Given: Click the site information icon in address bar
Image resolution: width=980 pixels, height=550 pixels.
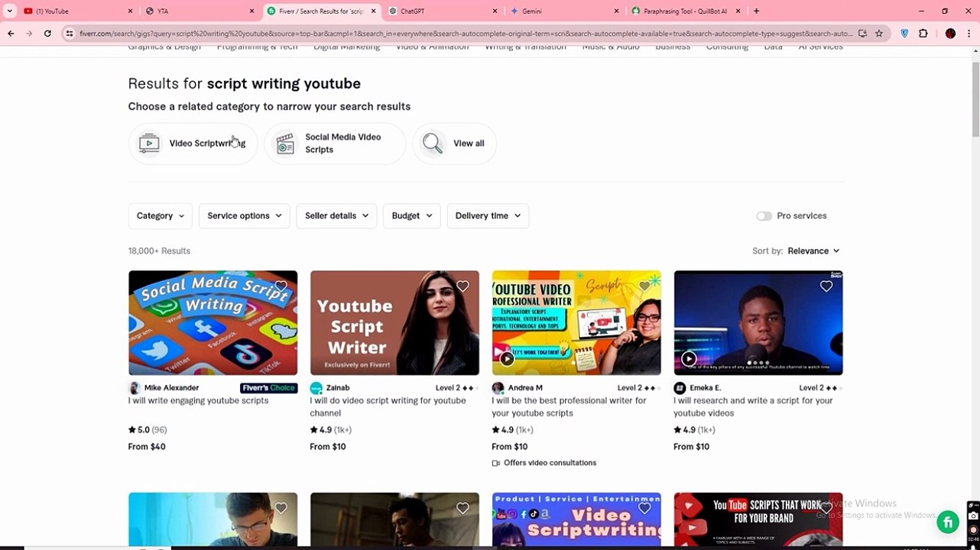Looking at the screenshot, I should point(70,34).
